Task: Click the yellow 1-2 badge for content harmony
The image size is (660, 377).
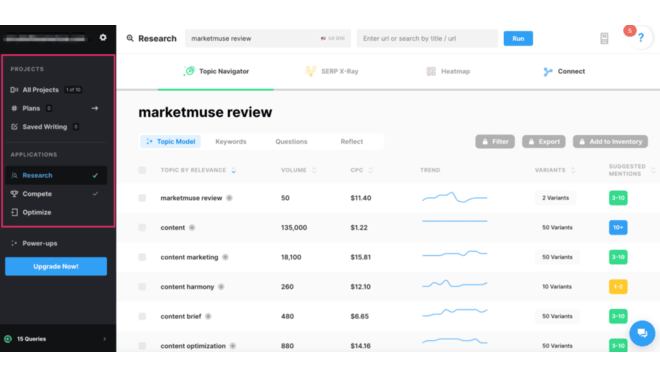Action: (x=618, y=287)
